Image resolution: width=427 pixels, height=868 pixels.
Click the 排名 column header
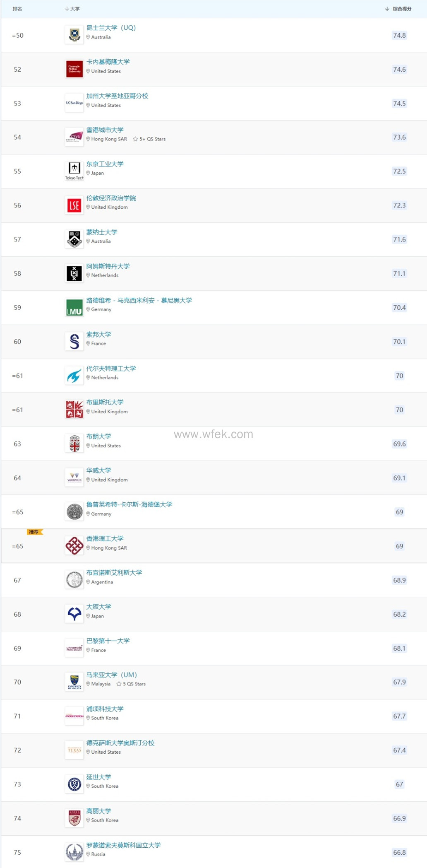(x=17, y=9)
